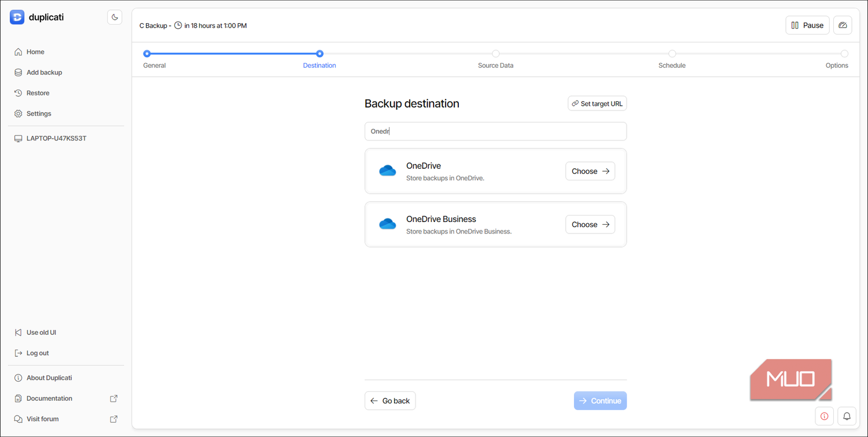This screenshot has width=868, height=437.
Task: Click the Duplicati logo icon
Action: tap(17, 17)
